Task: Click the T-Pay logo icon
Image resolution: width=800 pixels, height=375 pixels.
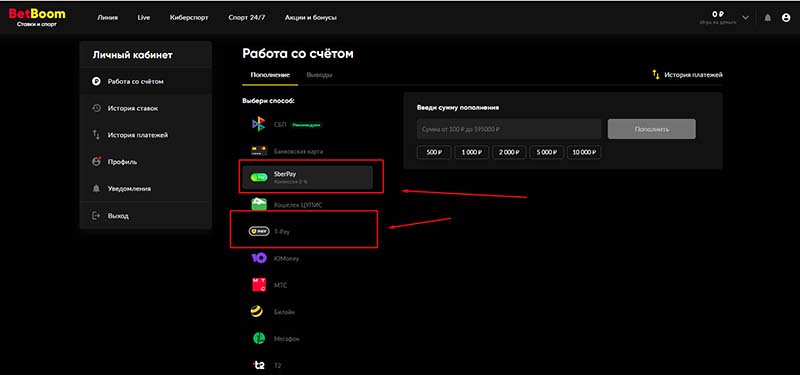Action: (x=259, y=231)
